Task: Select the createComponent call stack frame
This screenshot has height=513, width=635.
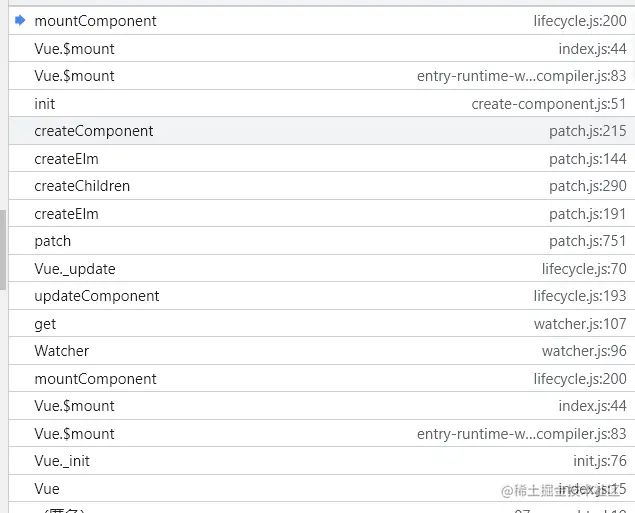Action: click(x=94, y=131)
